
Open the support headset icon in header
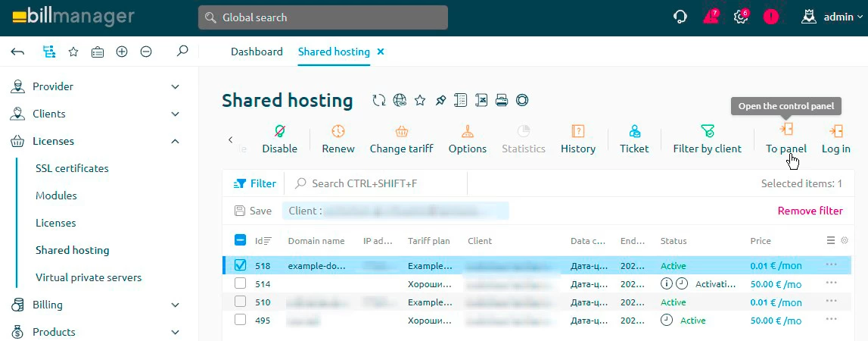pos(680,17)
